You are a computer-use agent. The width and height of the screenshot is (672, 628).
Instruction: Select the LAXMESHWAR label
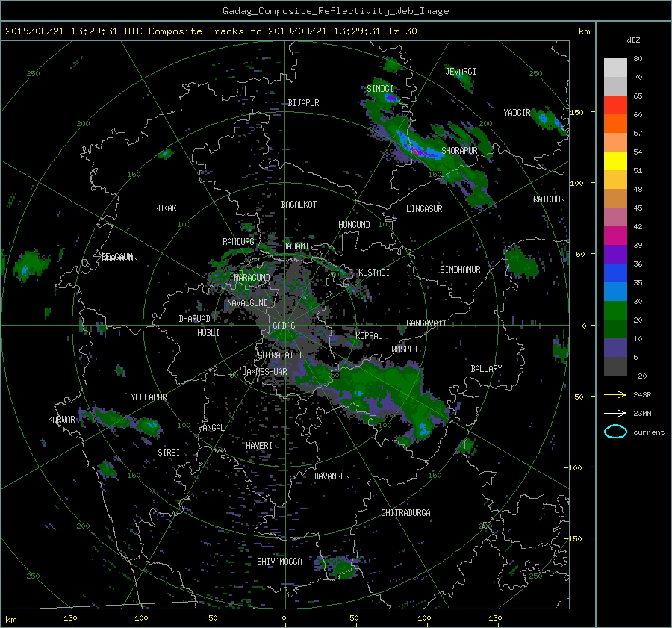[x=264, y=372]
